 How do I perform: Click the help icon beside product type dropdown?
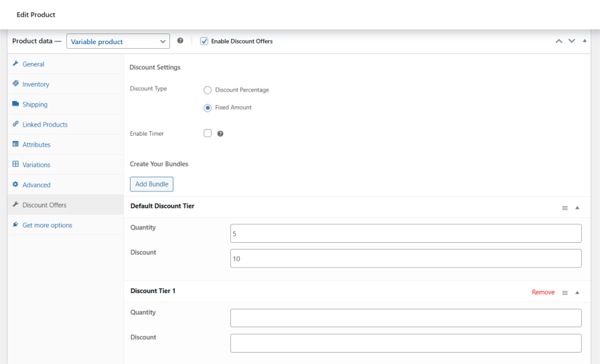point(180,41)
